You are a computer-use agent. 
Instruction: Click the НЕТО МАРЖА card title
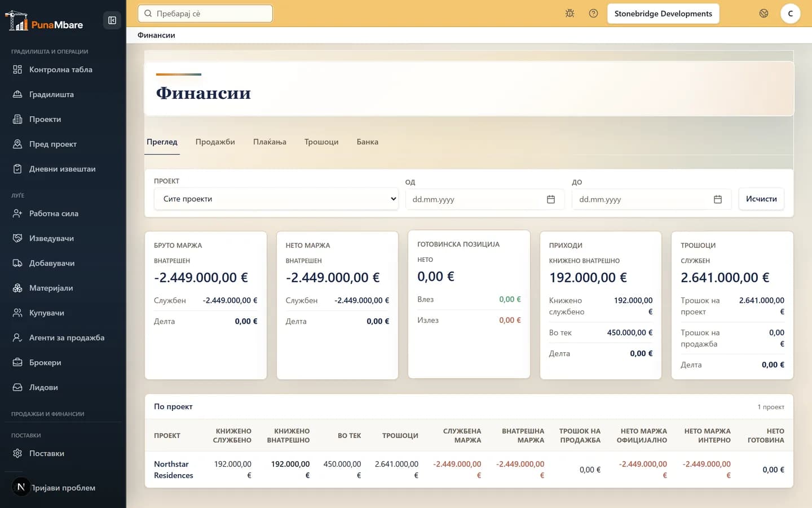pyautogui.click(x=308, y=246)
